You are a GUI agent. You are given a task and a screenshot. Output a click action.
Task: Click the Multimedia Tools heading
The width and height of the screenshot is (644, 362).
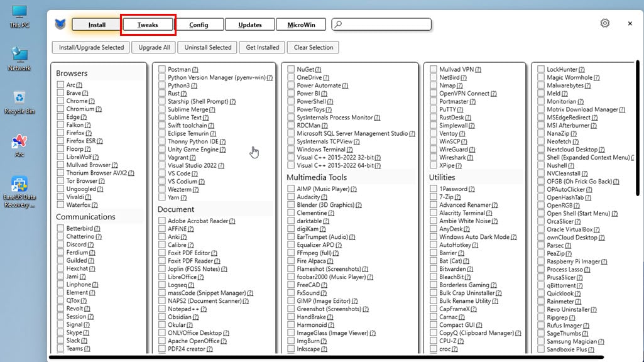(x=317, y=177)
